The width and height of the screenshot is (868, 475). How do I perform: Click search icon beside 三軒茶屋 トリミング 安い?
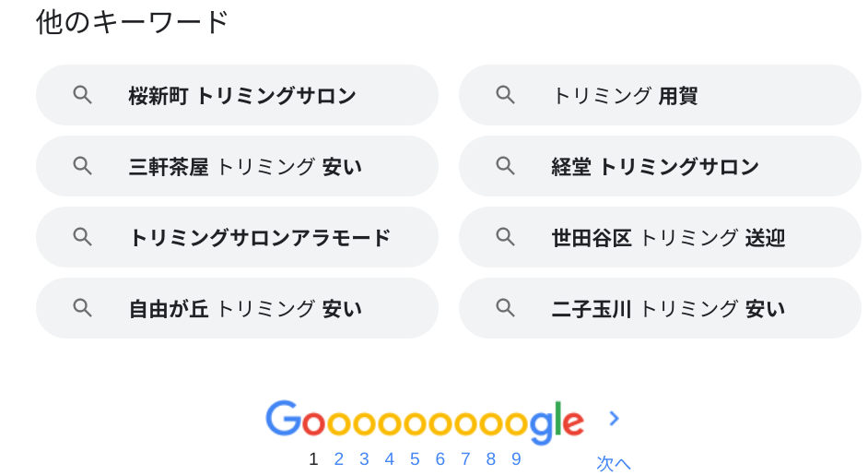(83, 166)
